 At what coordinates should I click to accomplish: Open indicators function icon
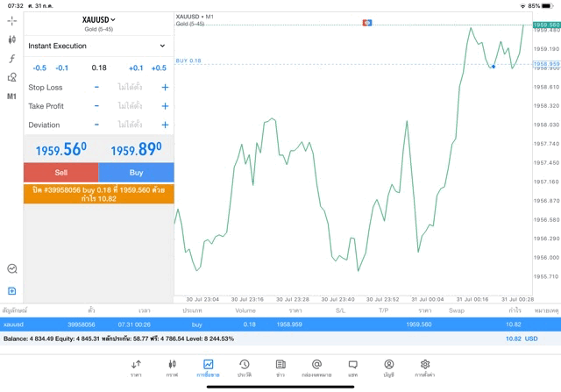[x=11, y=59]
